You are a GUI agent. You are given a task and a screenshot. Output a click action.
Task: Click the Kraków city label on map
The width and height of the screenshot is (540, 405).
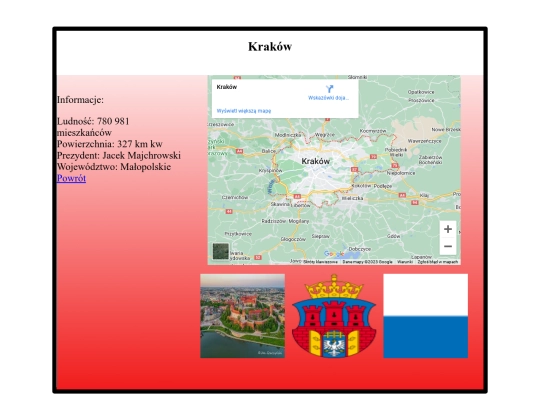315,161
